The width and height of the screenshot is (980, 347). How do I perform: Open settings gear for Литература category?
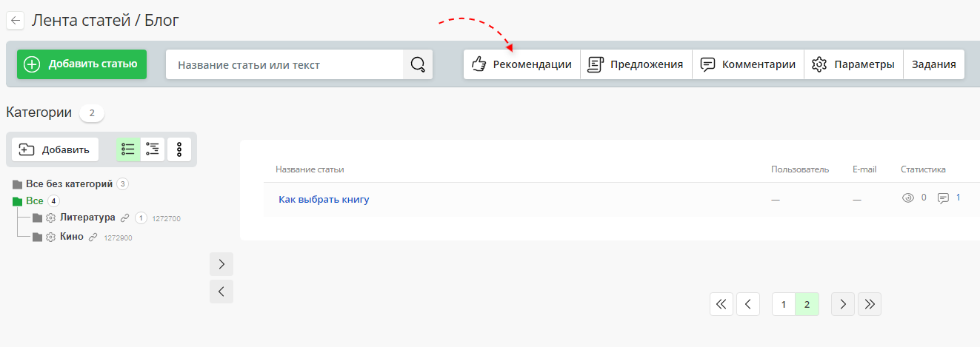[x=50, y=218]
